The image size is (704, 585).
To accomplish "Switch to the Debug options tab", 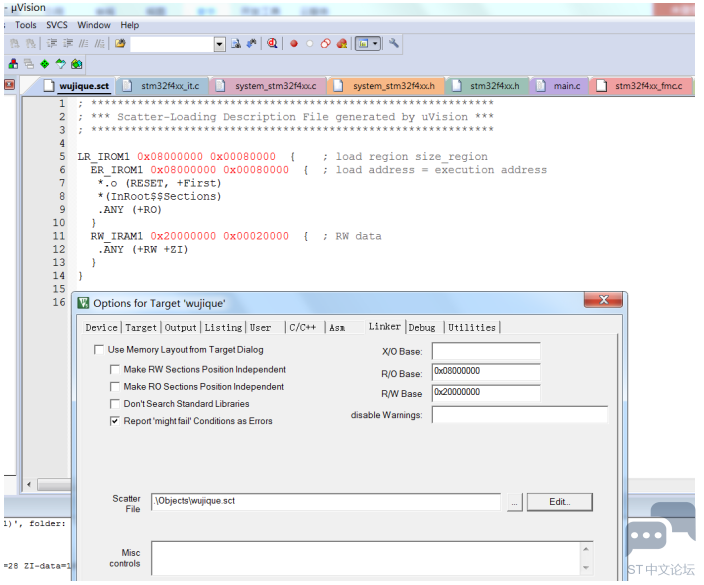I will (422, 328).
